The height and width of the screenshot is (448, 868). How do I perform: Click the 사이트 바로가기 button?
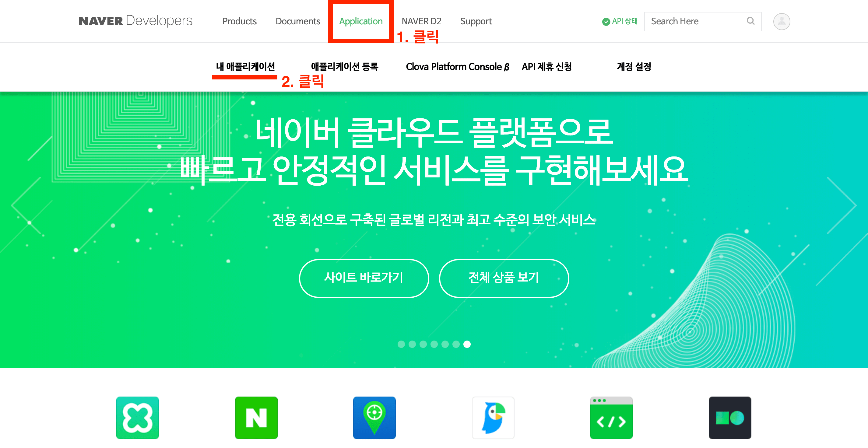pyautogui.click(x=364, y=278)
